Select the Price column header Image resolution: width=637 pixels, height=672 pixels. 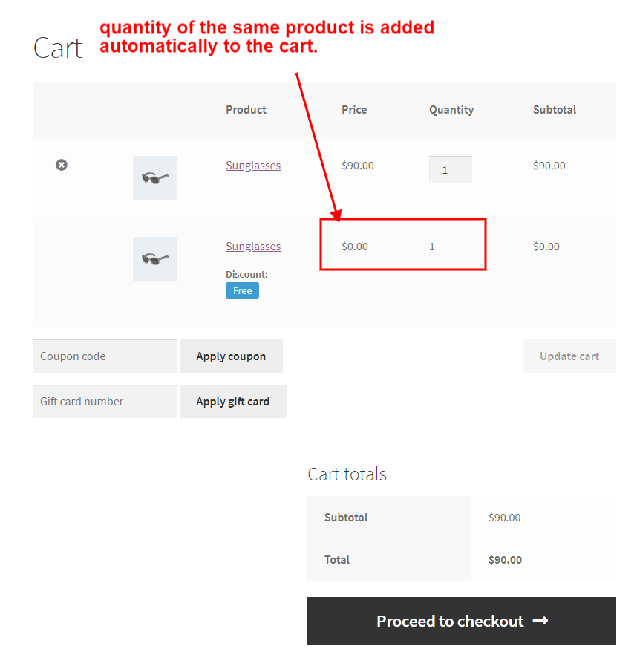[x=354, y=110]
